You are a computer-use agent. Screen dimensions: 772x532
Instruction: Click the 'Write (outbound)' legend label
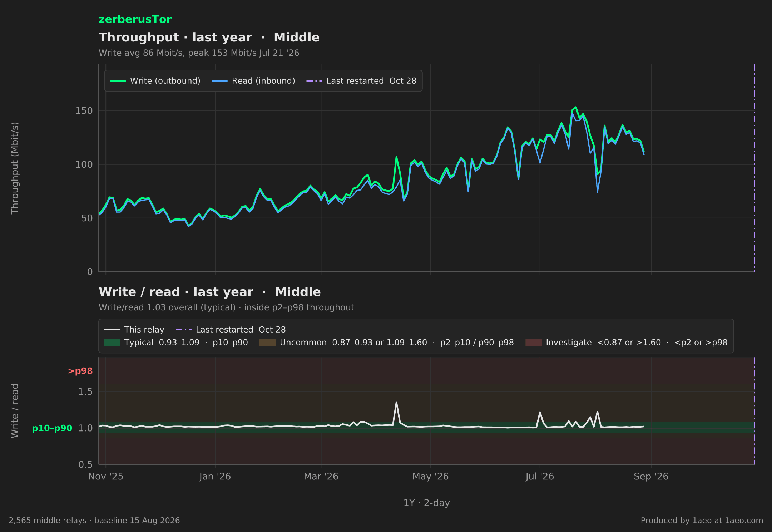pos(165,81)
